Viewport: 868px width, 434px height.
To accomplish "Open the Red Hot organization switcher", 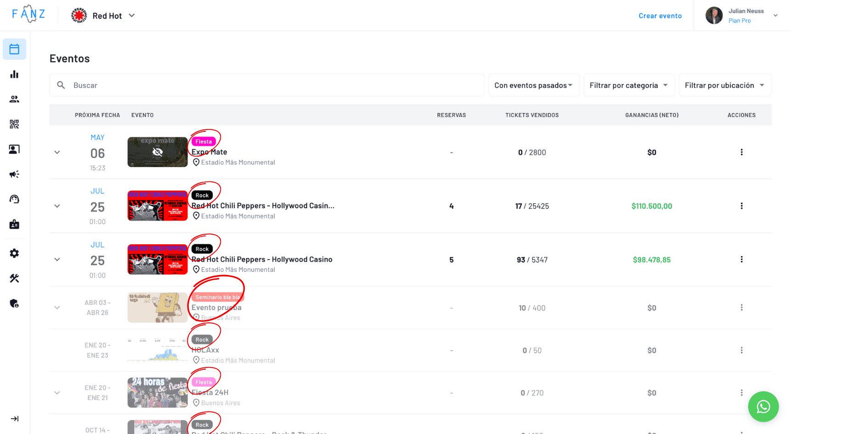I will pos(104,16).
